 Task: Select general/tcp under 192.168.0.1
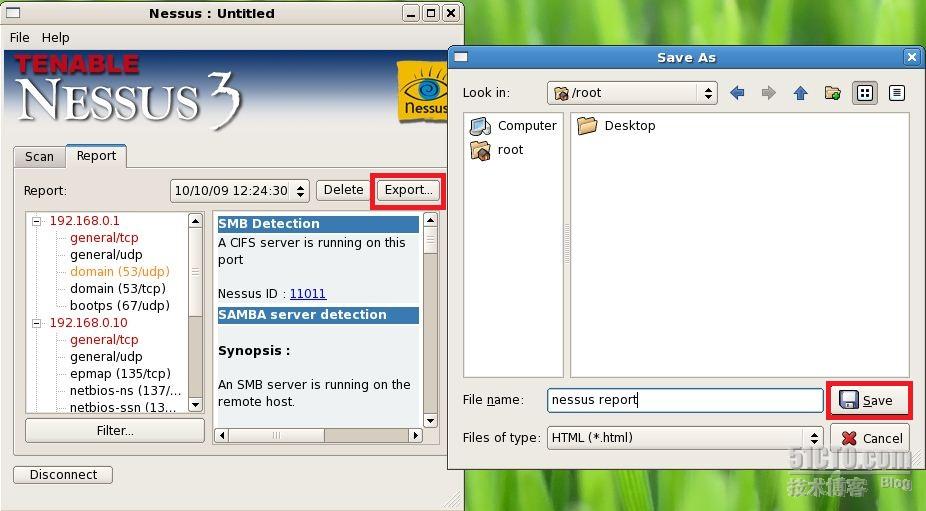pos(104,237)
